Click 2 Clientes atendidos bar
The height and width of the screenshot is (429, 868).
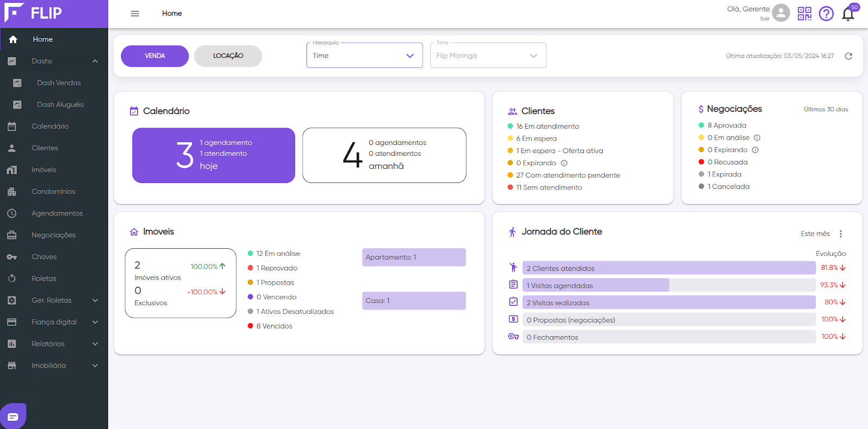(x=669, y=268)
